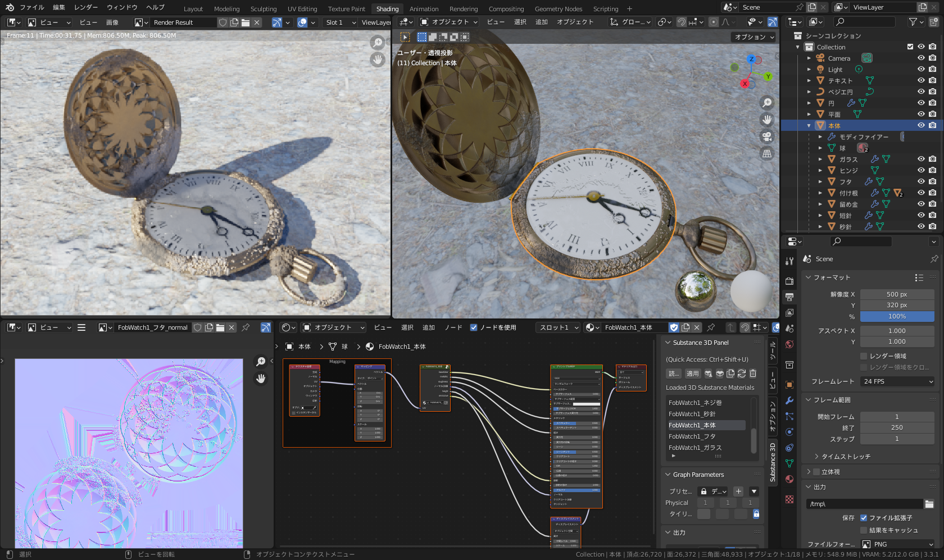
Task: Click the zoom magnifier icon in the 3D viewport
Action: 766,103
